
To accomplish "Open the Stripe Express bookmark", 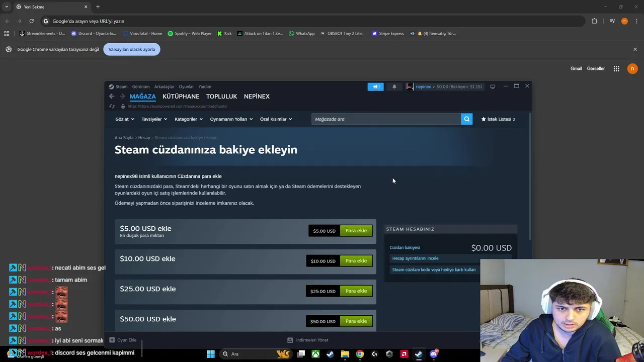I will 388,34.
